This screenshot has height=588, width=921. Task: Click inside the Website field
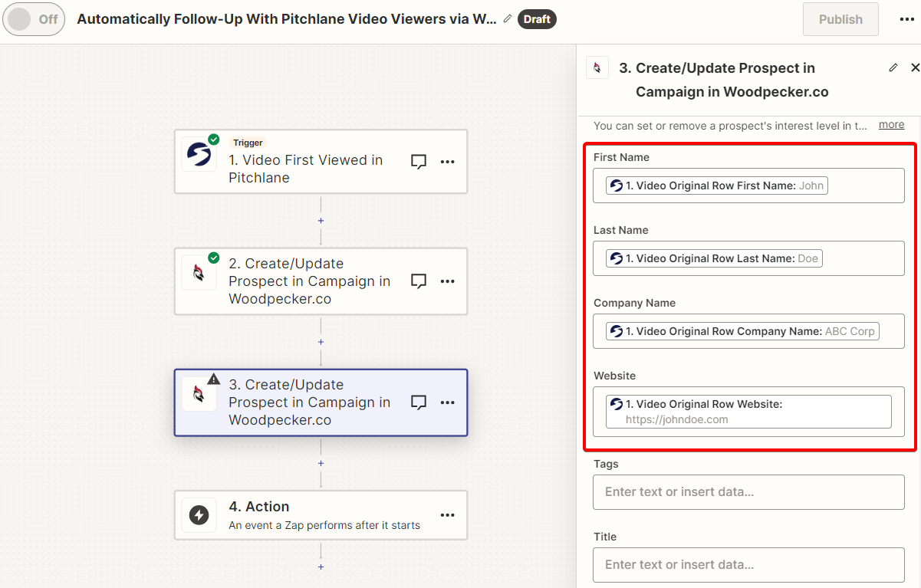(748, 412)
